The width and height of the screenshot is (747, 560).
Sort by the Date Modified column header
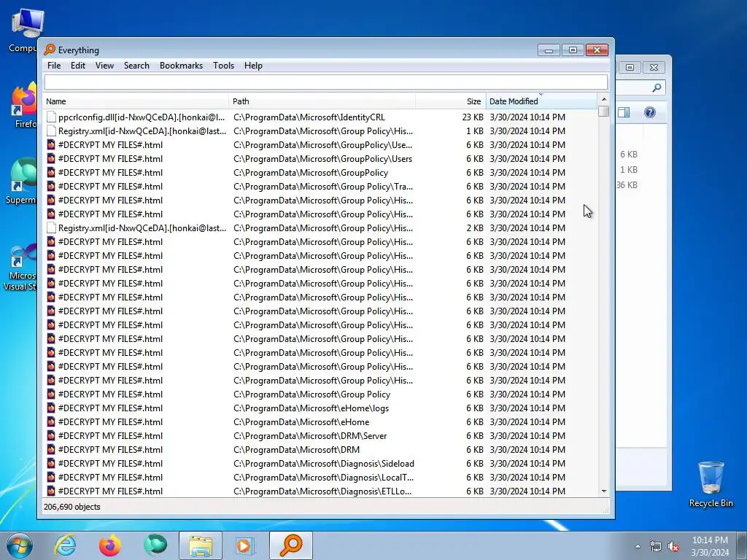(541, 101)
